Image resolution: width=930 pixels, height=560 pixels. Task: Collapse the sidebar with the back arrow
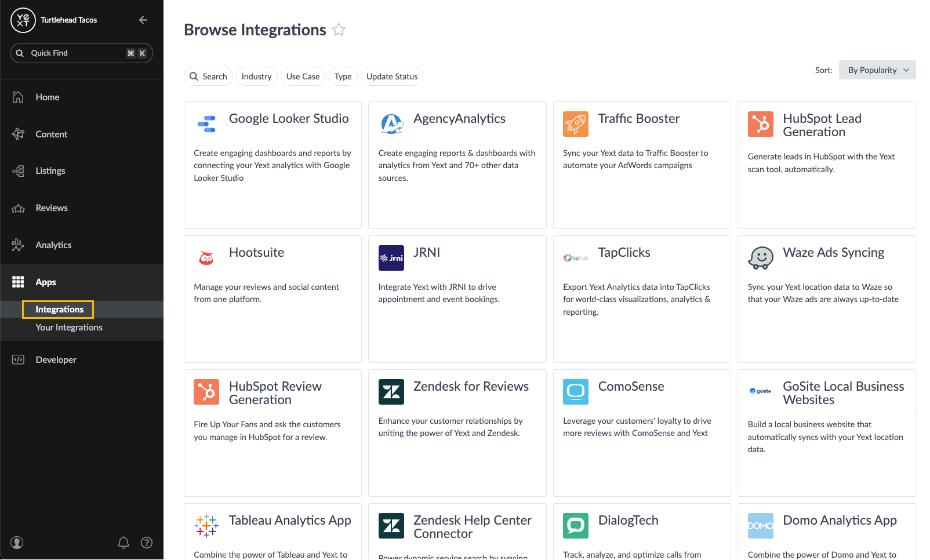click(143, 20)
